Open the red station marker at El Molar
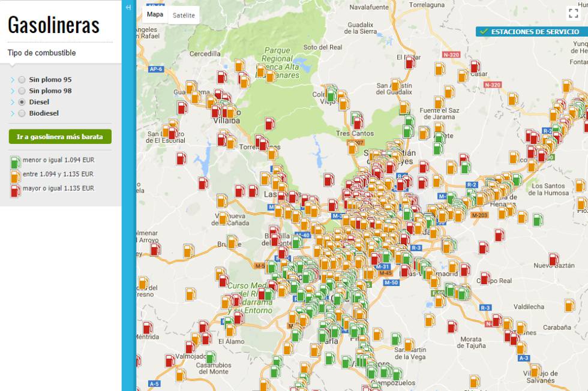This screenshot has width=588, height=391. tap(410, 62)
